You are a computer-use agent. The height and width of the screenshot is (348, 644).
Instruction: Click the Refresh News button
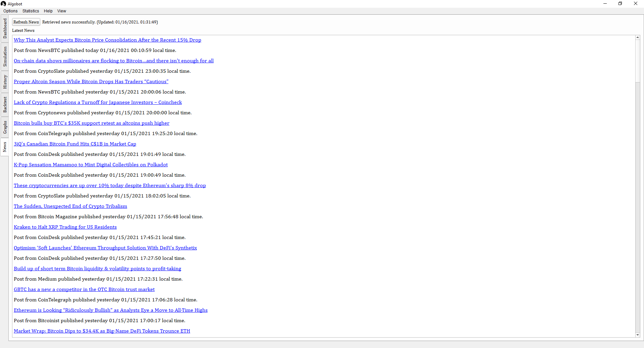pos(26,22)
